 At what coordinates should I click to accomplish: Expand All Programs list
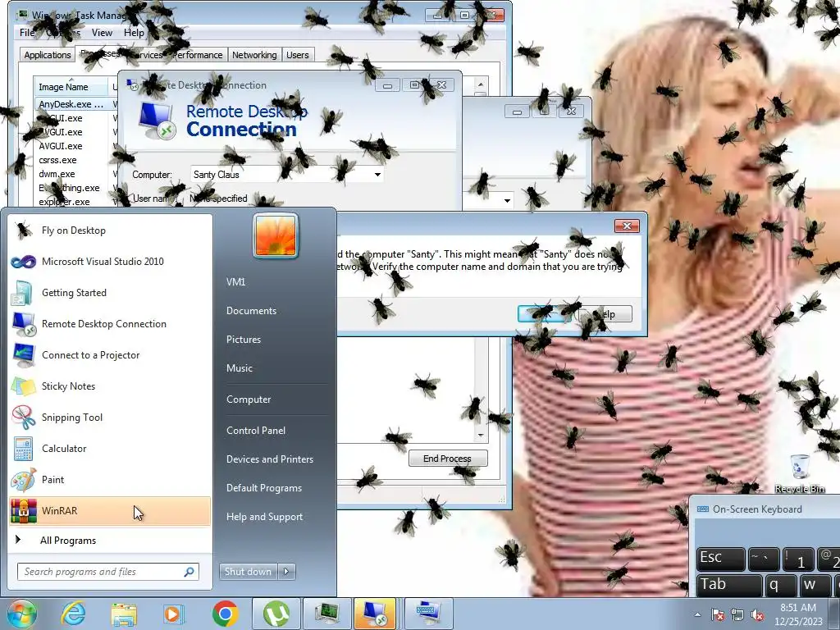pos(110,541)
